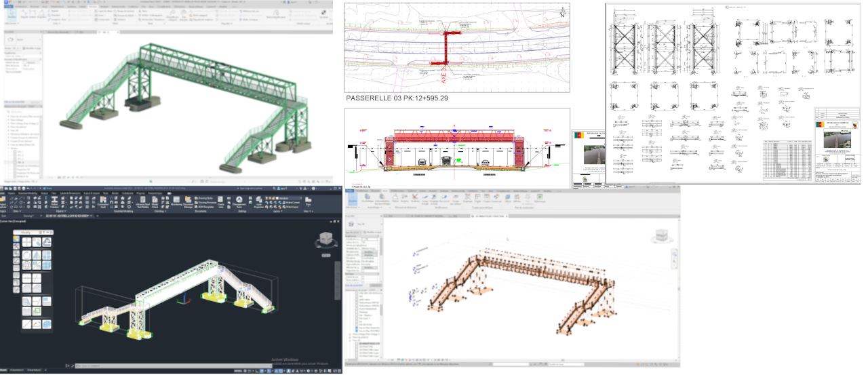Click the Numbering button in AutoCAD ribbon
Screen dimensions: 868x375
(x=176, y=201)
